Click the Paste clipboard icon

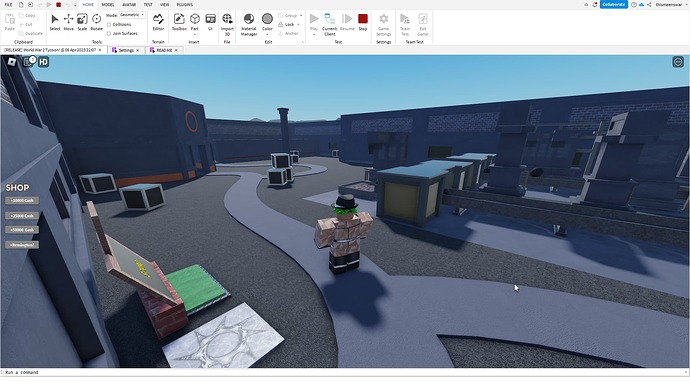click(x=10, y=22)
